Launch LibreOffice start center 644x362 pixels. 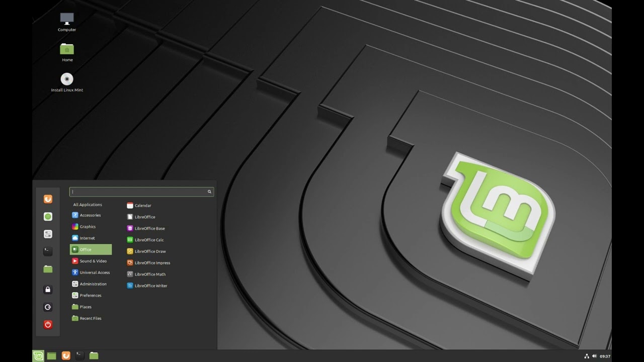pos(141,217)
